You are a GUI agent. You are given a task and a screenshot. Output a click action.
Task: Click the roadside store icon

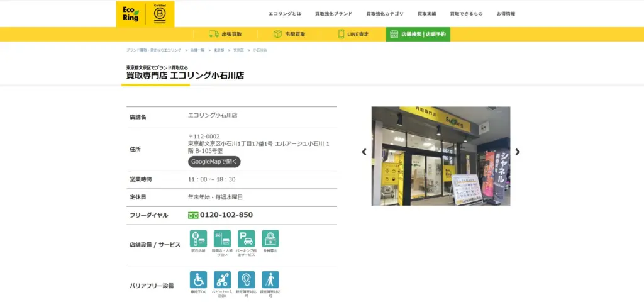(222, 238)
